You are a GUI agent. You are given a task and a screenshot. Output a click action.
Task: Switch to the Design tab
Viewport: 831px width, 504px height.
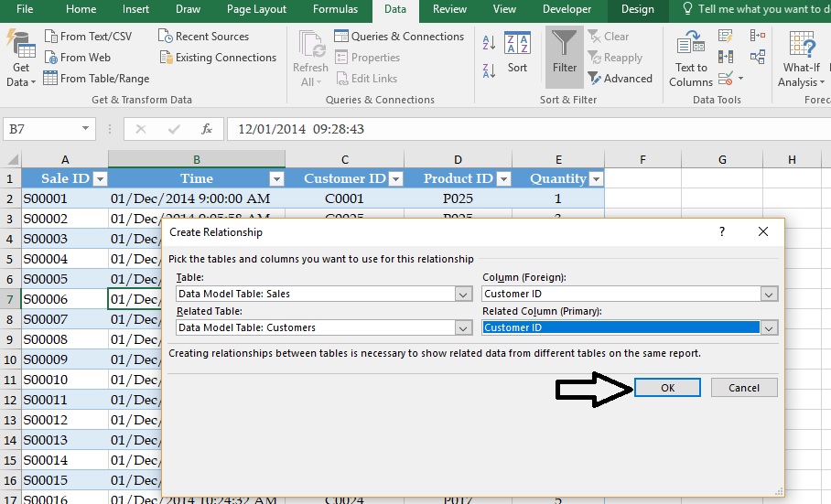click(x=638, y=9)
